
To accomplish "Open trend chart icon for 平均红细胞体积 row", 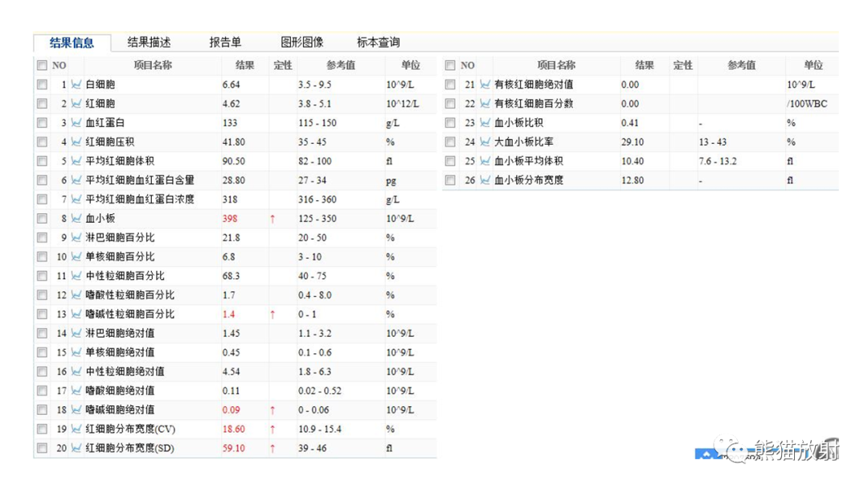I will (x=76, y=161).
